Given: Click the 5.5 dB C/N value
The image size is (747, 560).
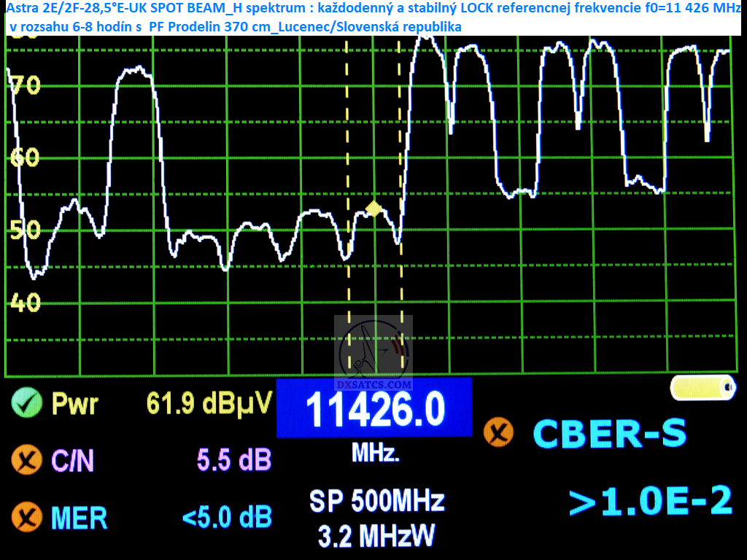Looking at the screenshot, I should coord(234,460).
